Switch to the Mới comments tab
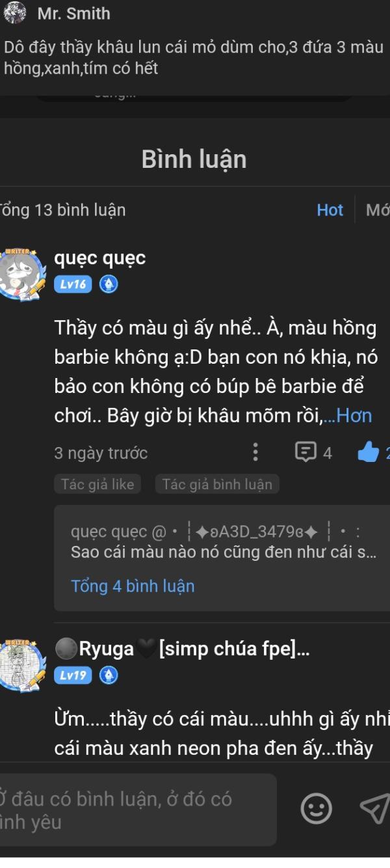Viewport: 390px width, 868px height. tap(377, 210)
